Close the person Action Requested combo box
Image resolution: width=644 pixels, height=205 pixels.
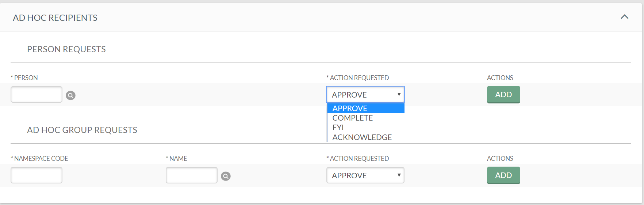pos(365,95)
